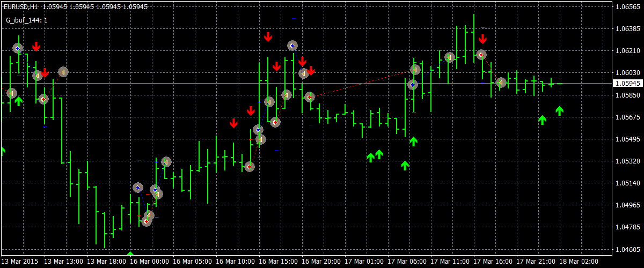Click the EURUSD,H1 chart title
The image size is (644, 268).
(x=21, y=7)
